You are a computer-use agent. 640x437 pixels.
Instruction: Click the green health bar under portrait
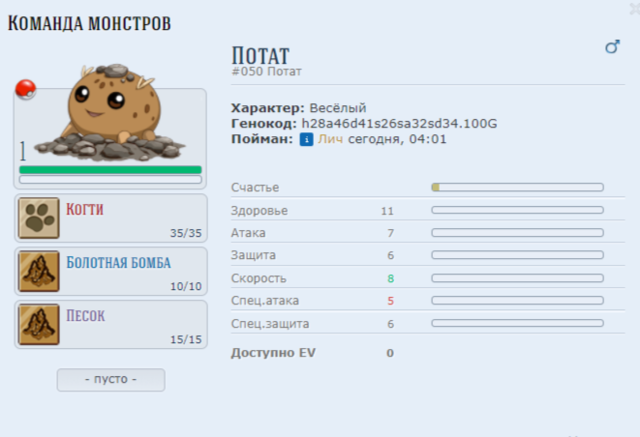coord(111,170)
